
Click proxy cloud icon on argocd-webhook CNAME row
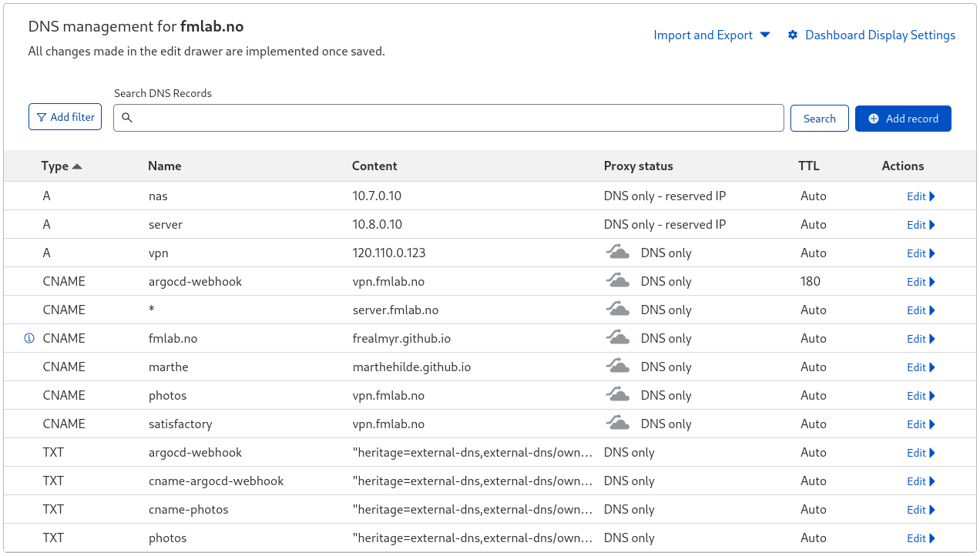coord(618,280)
